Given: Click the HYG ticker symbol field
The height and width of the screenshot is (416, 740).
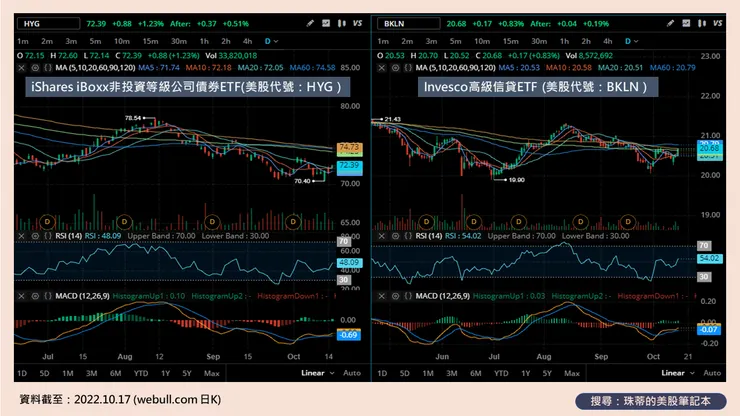Looking at the screenshot, I should pos(48,24).
